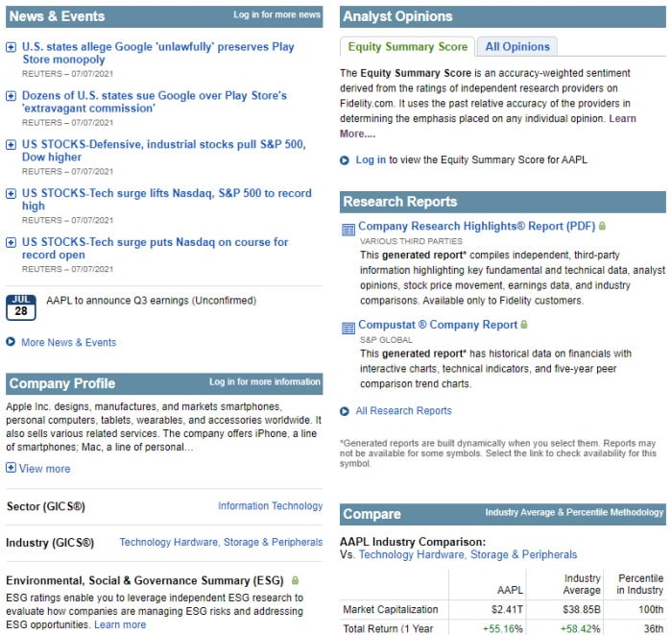
Task: Click the arrow icon beside More News & Events
Action: click(x=11, y=342)
